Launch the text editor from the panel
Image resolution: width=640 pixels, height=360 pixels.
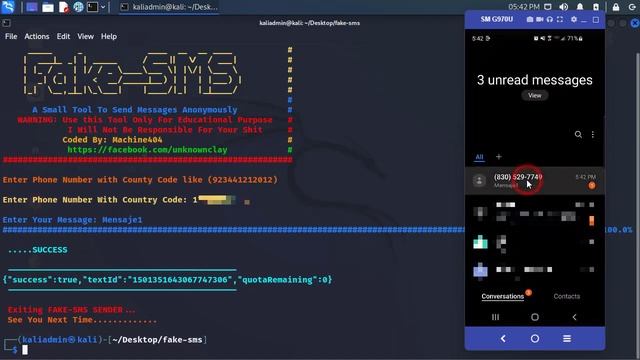coord(64,7)
